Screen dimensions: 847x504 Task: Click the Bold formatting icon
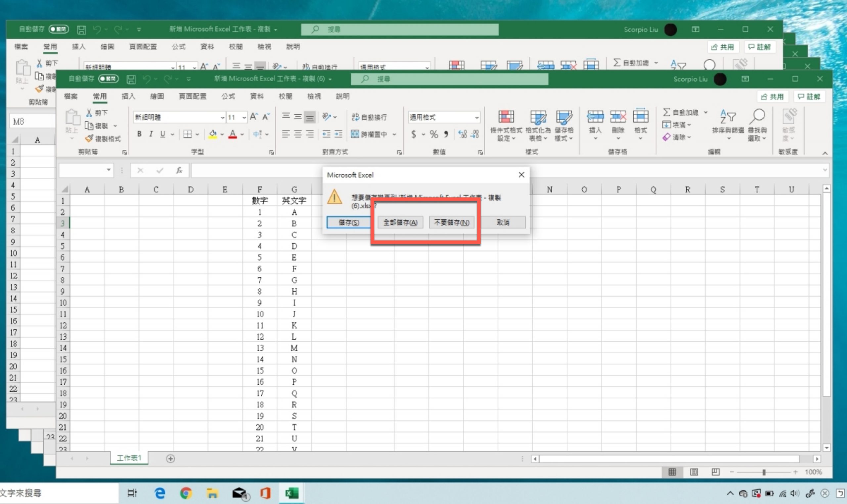[139, 134]
